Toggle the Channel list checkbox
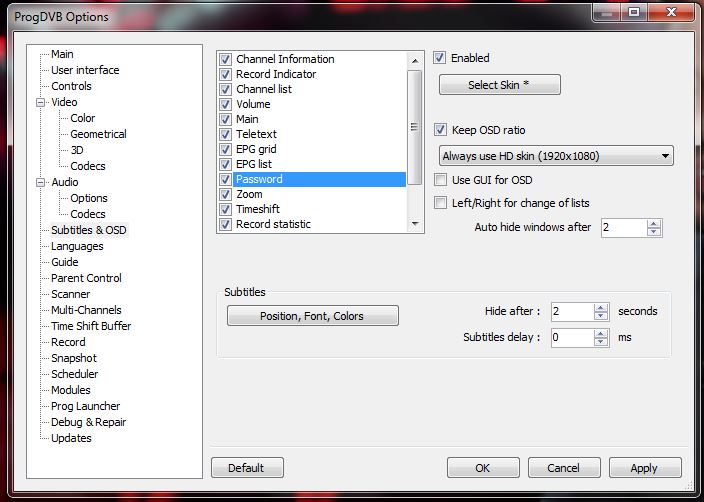 pyautogui.click(x=225, y=89)
